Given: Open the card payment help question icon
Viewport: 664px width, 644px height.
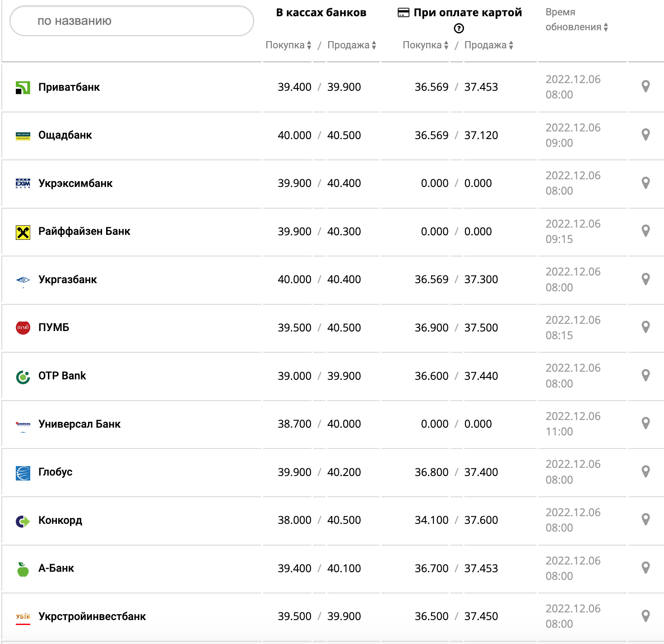Looking at the screenshot, I should (x=459, y=28).
